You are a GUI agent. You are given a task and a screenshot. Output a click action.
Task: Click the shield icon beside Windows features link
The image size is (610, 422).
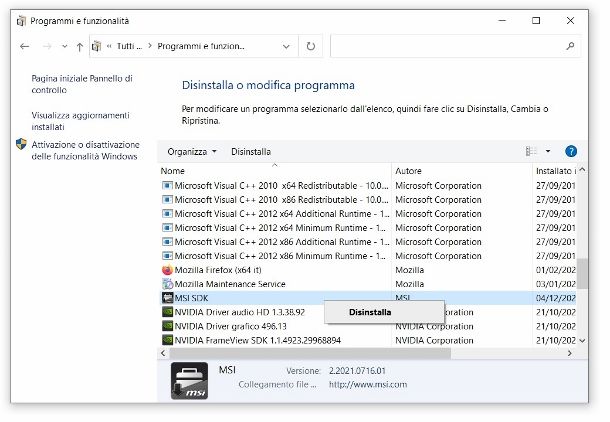click(21, 144)
